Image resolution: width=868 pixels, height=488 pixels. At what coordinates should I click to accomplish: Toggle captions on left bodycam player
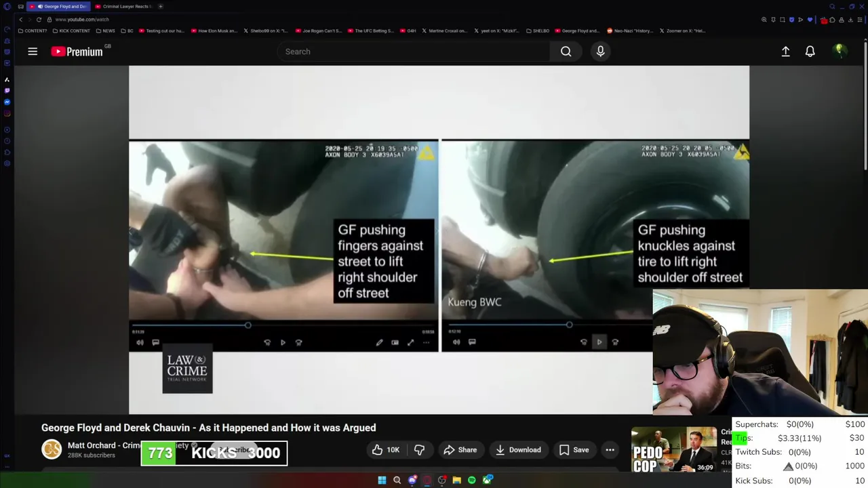[x=155, y=342]
